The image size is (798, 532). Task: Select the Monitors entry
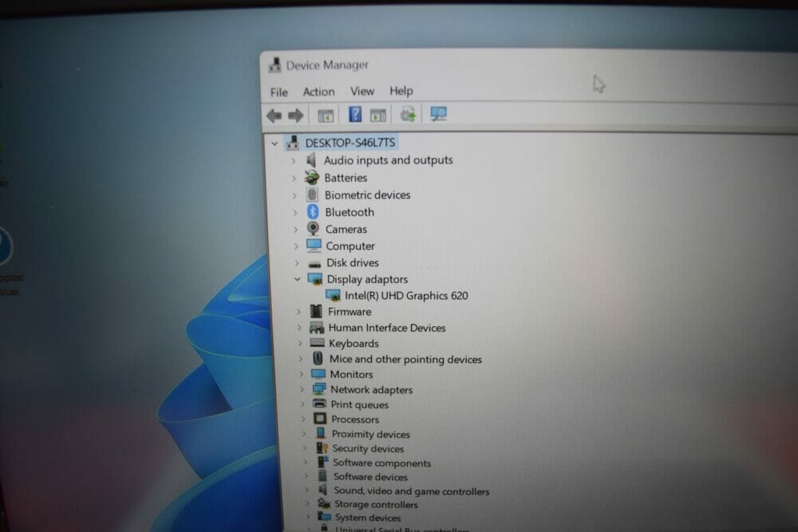(352, 374)
